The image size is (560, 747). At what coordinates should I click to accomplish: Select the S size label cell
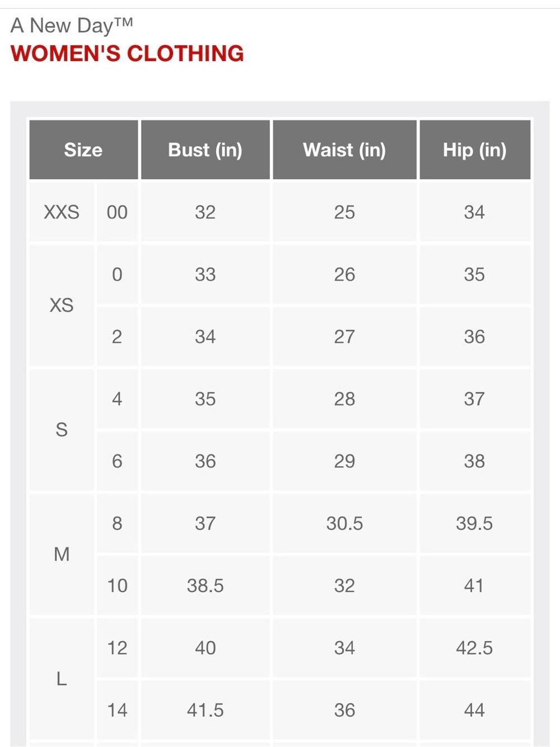pyautogui.click(x=62, y=430)
